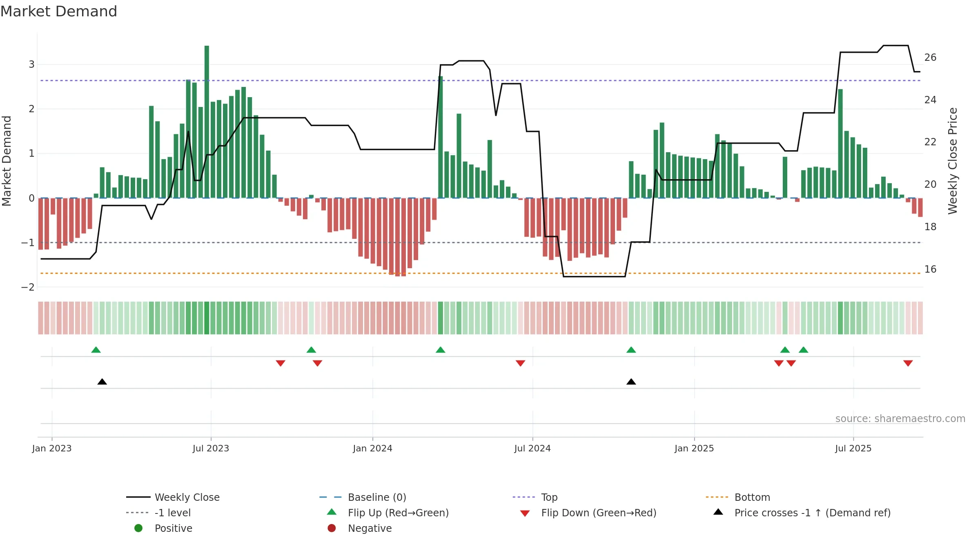Screen dimensions: 980x551
Task: Click the first flip-down marker in September 2023
Action: tap(281, 363)
